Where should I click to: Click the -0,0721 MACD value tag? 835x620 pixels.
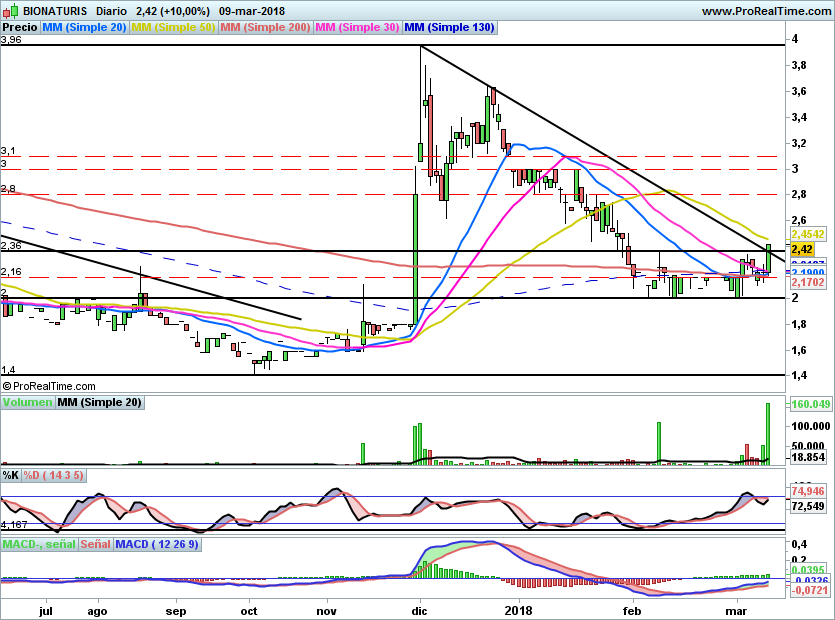click(809, 590)
